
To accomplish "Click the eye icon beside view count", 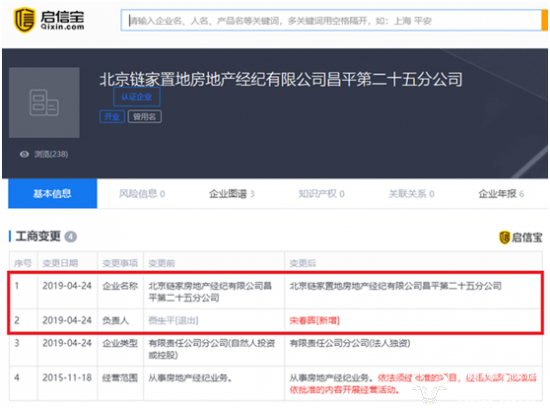I will 24,154.
